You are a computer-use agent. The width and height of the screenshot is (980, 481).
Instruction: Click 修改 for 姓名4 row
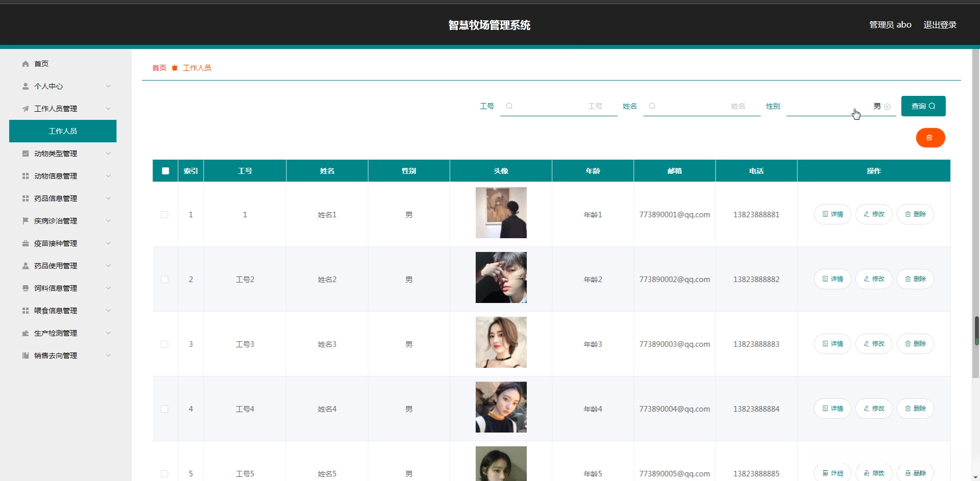(x=874, y=409)
